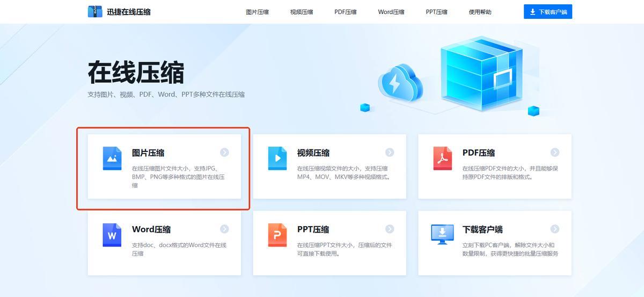The height and width of the screenshot is (297, 644).
Task: Click the 视频压缩 play file icon
Action: (277, 158)
